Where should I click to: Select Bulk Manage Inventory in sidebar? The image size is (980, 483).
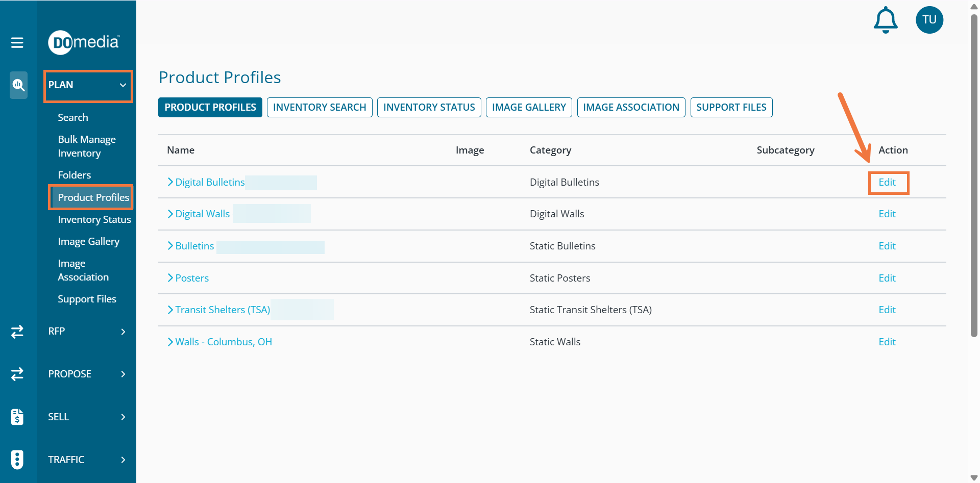pos(87,146)
